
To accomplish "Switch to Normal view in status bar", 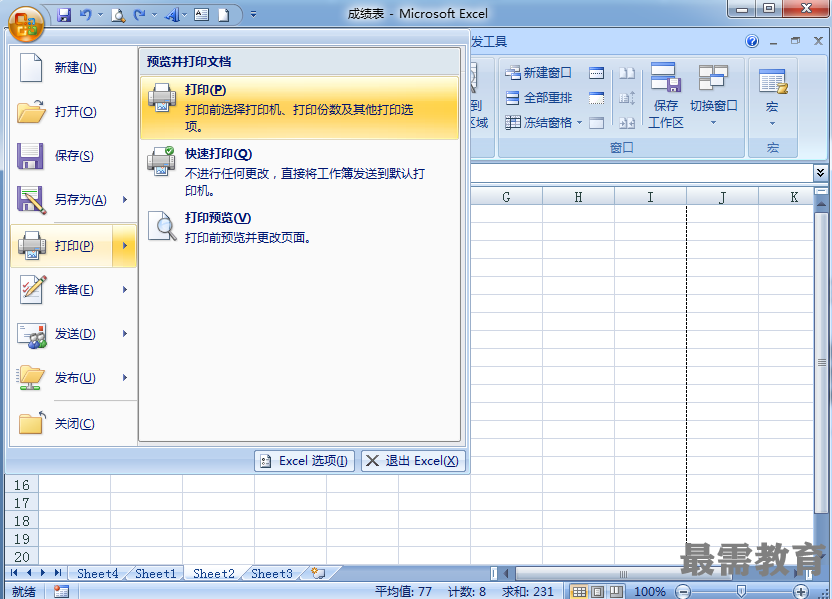I will click(x=579, y=591).
